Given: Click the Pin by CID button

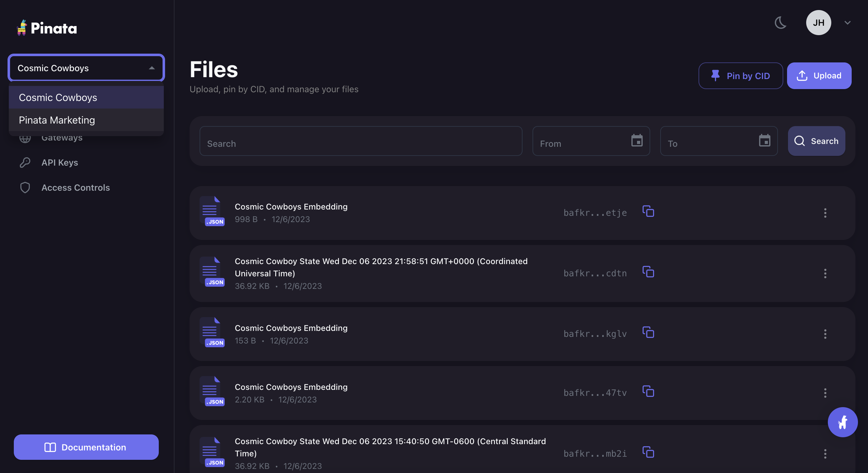Looking at the screenshot, I should 740,76.
